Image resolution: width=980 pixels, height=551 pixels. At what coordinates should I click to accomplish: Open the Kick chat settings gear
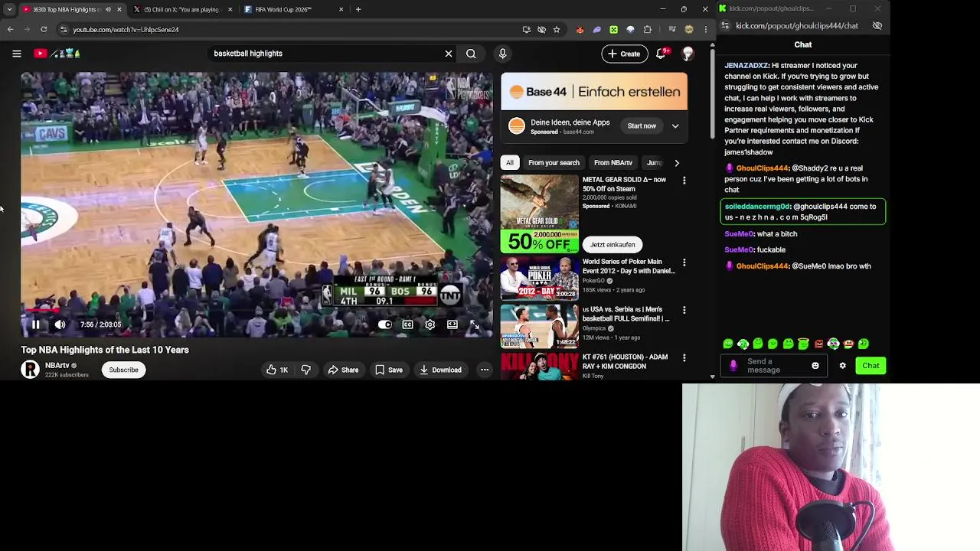point(843,366)
